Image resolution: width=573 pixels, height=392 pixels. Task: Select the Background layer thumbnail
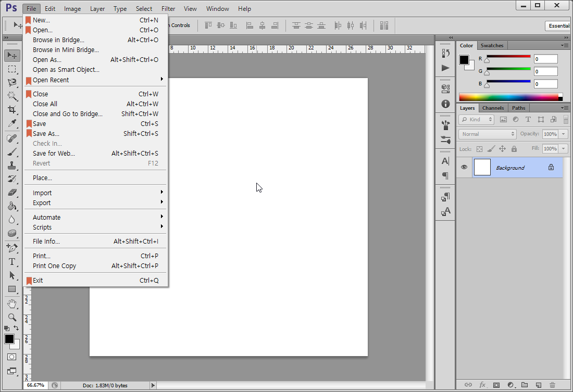tap(482, 167)
